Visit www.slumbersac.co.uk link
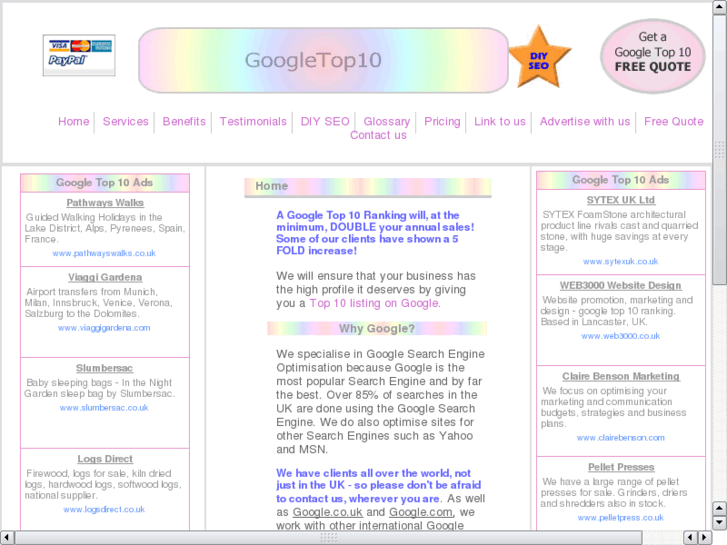 [104, 408]
